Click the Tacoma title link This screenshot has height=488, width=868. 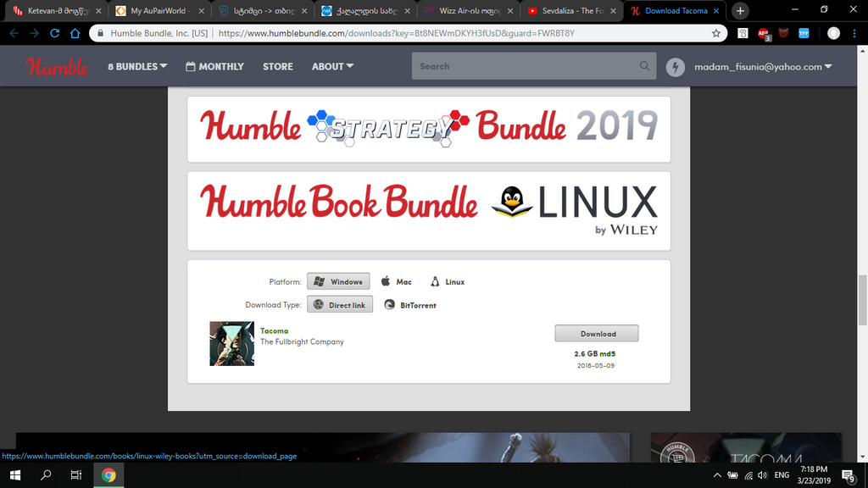[x=274, y=331]
